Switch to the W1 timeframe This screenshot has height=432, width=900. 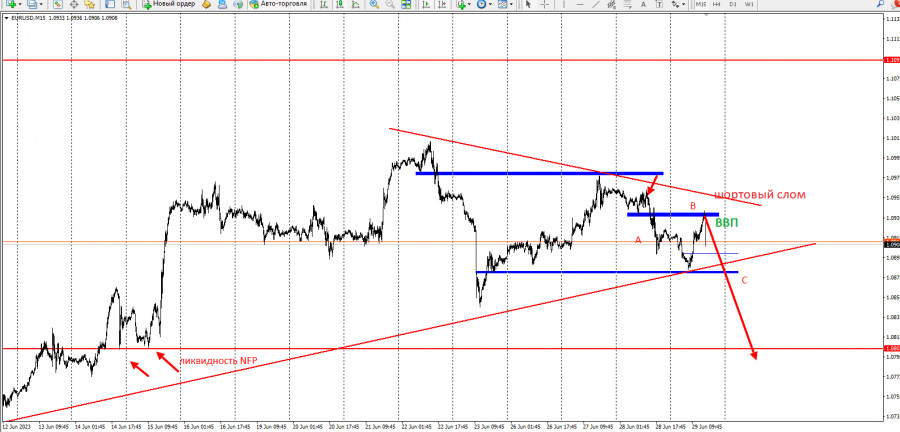(x=748, y=4)
